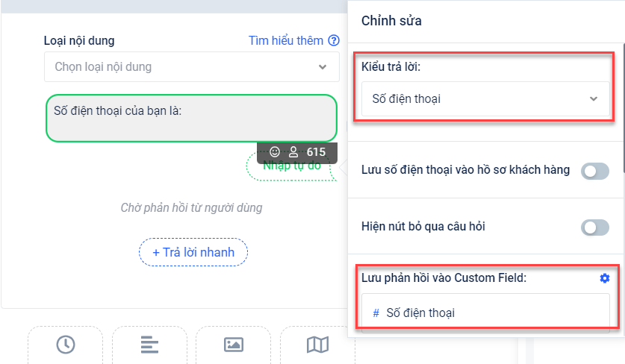
Task: Add the text lines block
Action: (x=149, y=345)
